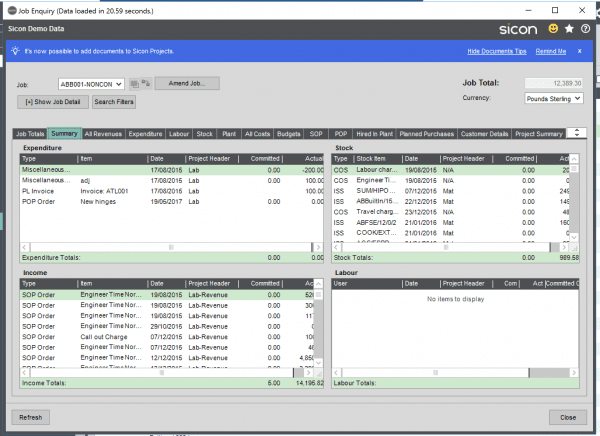Open the Budgets tab
Viewport: 600px width, 436px height.
pos(289,134)
